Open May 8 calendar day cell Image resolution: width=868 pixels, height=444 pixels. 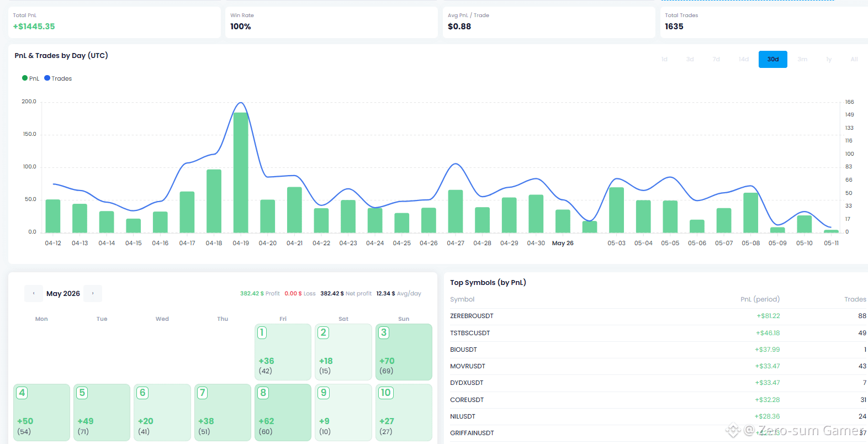[x=283, y=413]
